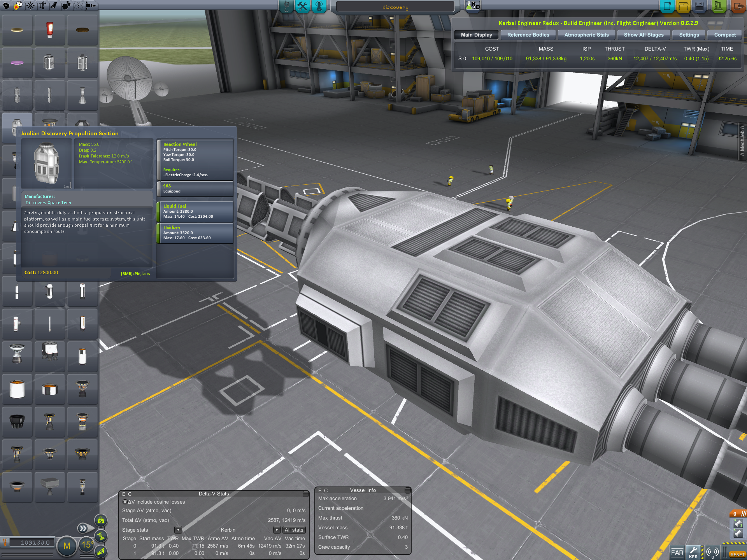Switch to Crew assignment mode
Viewport: 747px width, 560px height.
click(319, 6)
